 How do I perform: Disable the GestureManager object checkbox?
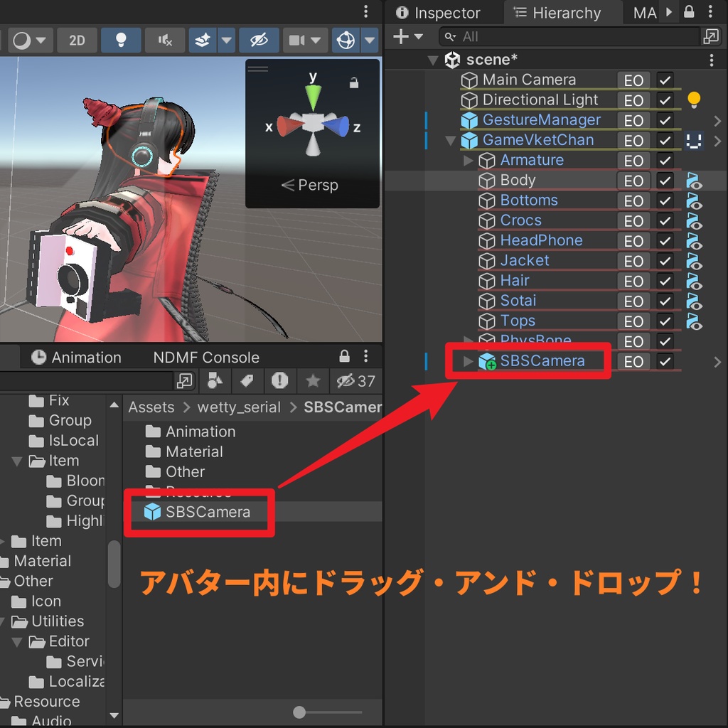(x=664, y=120)
